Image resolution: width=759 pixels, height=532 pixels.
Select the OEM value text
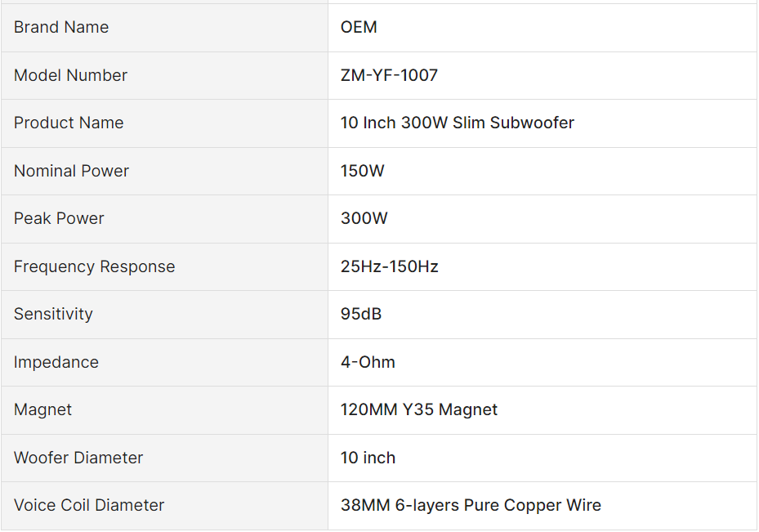[x=359, y=27]
